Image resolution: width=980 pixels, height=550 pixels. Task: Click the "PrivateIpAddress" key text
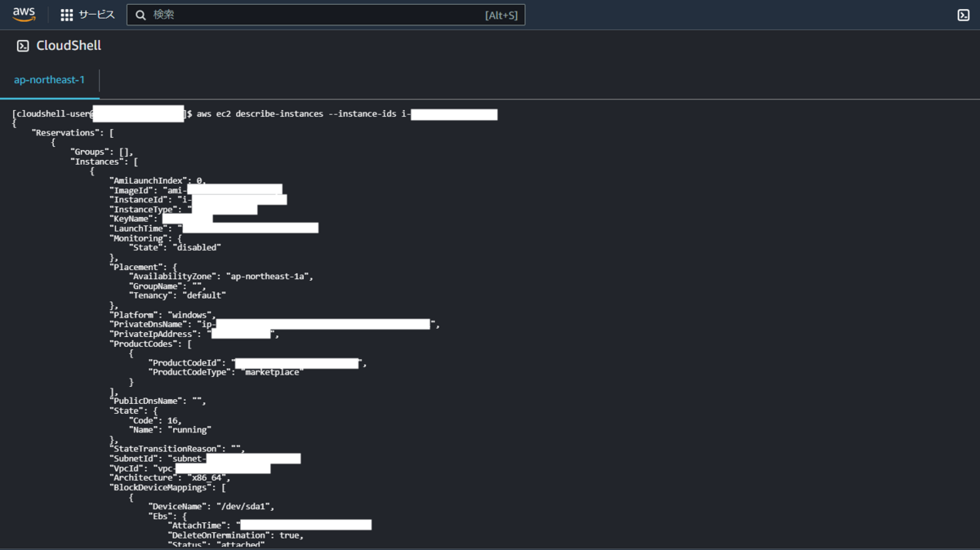pyautogui.click(x=154, y=334)
